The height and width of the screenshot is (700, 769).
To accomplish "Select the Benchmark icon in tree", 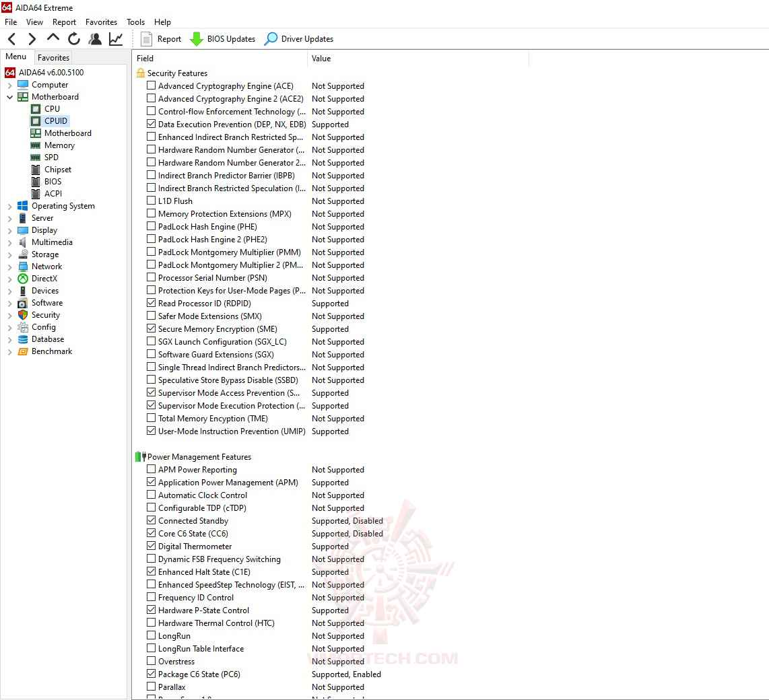I will point(23,351).
